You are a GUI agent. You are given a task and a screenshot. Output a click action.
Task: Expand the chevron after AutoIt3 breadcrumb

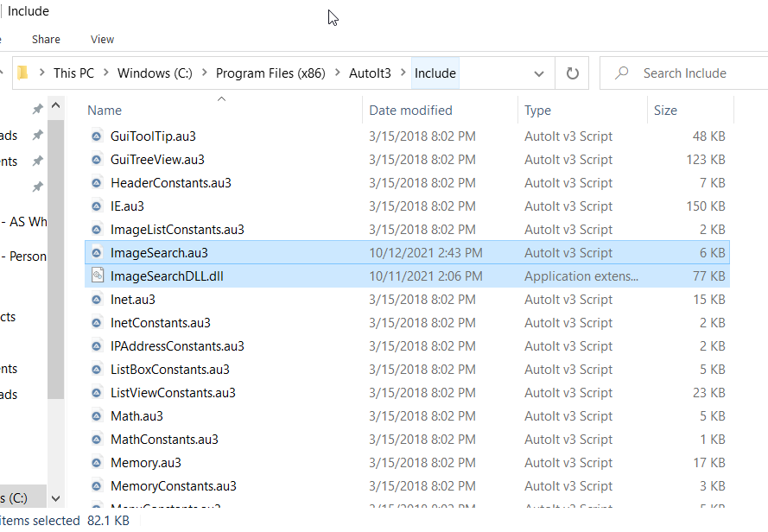point(403,73)
